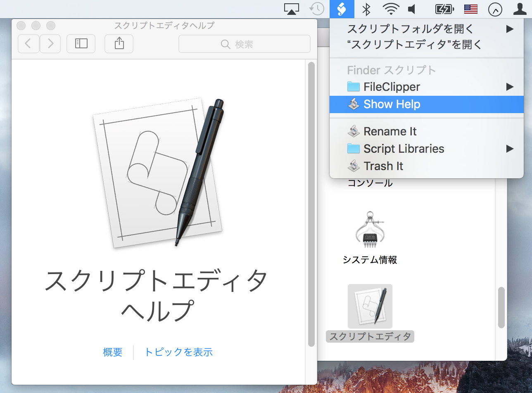This screenshot has width=532, height=393.
Task: Open the Bluetooth status menu
Action: (x=366, y=9)
